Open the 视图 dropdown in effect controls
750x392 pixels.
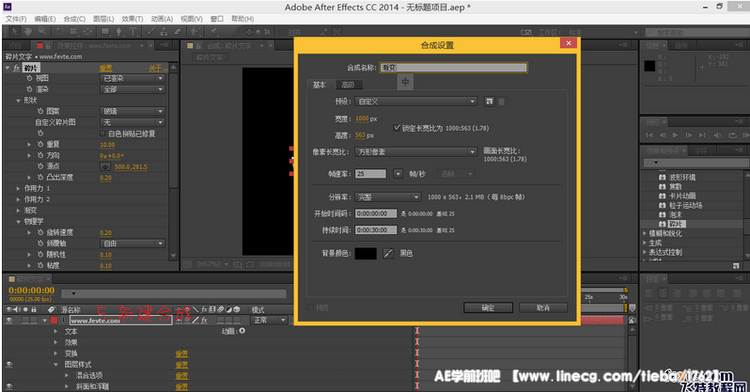[132, 78]
